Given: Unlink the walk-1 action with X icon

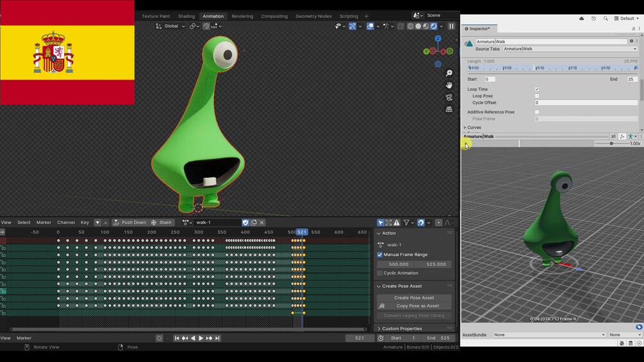Looking at the screenshot, I should click(261, 222).
